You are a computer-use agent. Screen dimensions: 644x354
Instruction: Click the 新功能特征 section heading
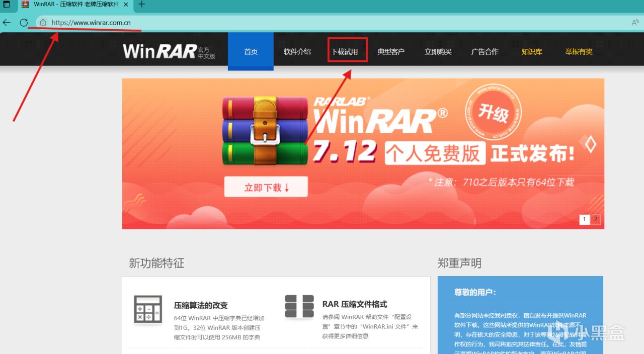coord(156,263)
